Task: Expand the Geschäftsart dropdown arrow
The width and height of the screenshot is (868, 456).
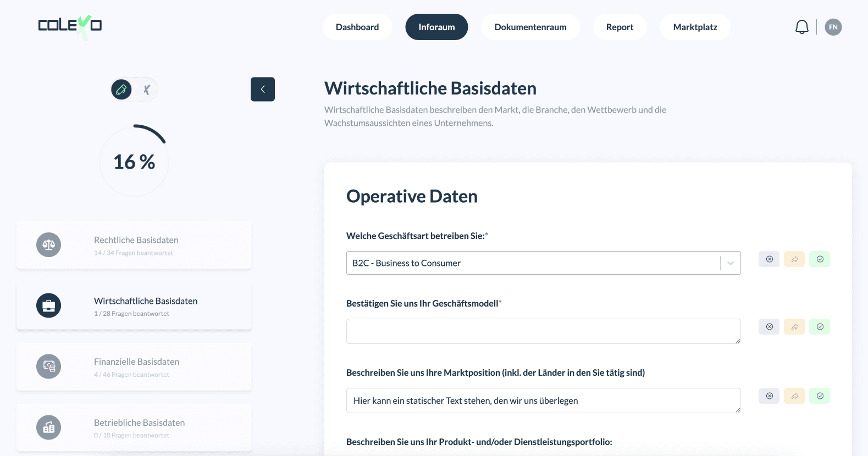Action: pos(731,263)
